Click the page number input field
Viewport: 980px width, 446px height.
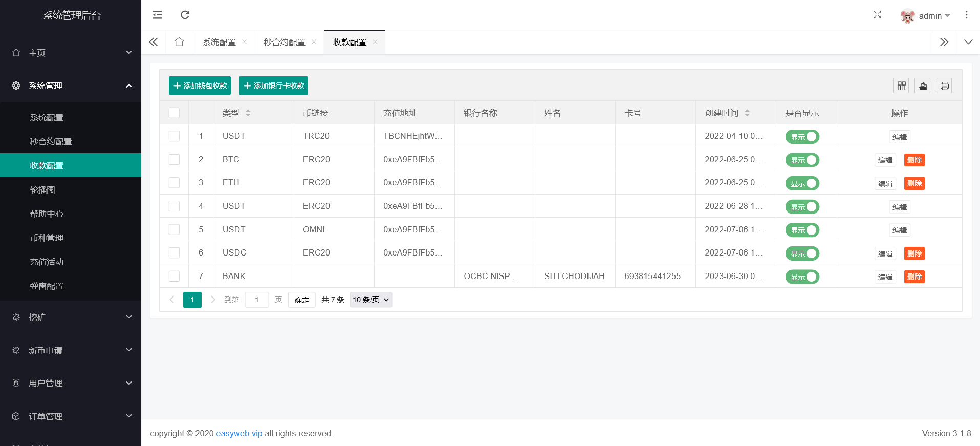[x=256, y=300]
